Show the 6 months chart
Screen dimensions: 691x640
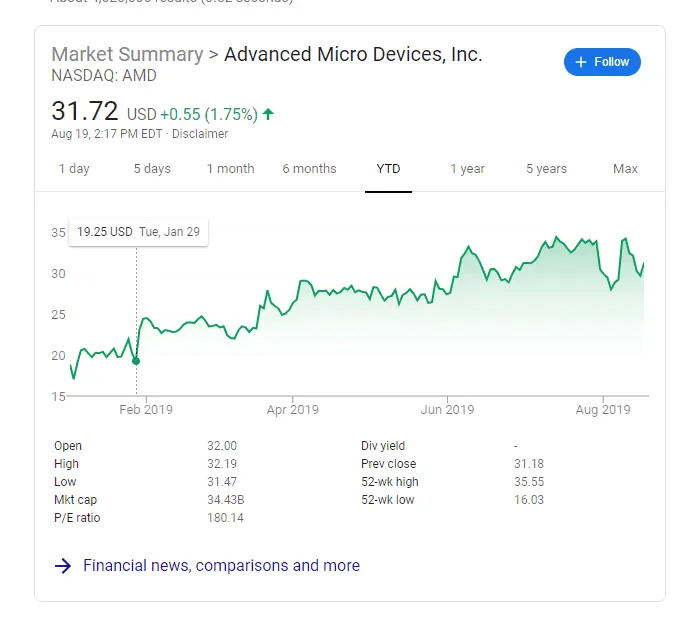pyautogui.click(x=309, y=169)
